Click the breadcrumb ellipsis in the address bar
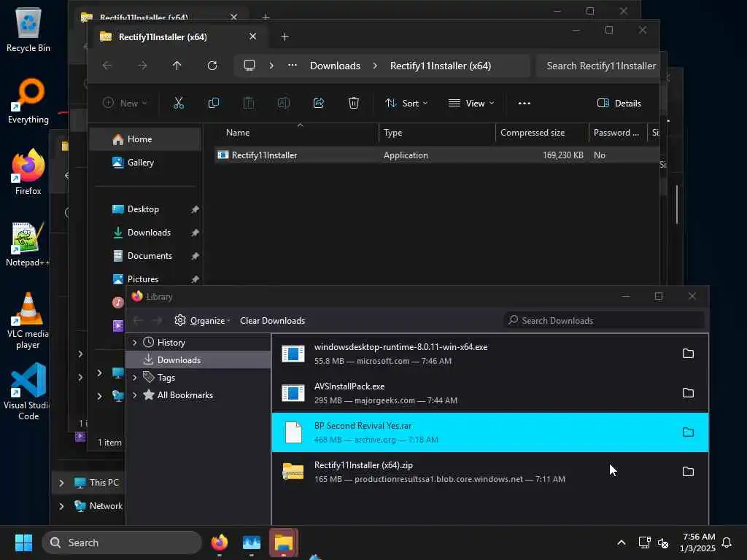 tap(293, 65)
